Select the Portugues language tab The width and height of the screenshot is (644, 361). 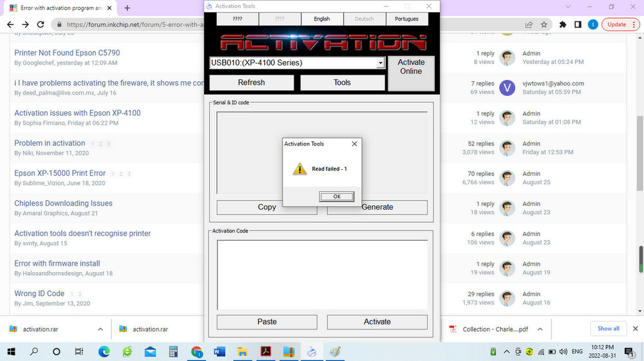point(407,19)
